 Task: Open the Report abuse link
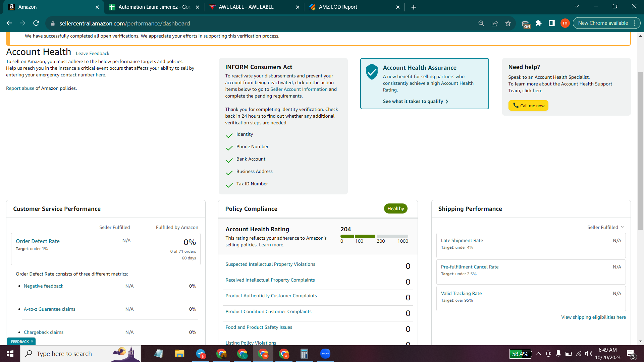coord(20,88)
